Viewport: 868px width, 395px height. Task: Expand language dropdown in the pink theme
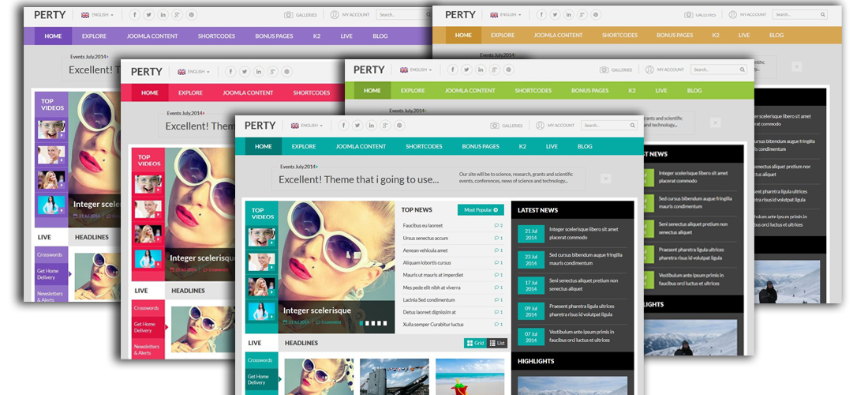pos(194,71)
